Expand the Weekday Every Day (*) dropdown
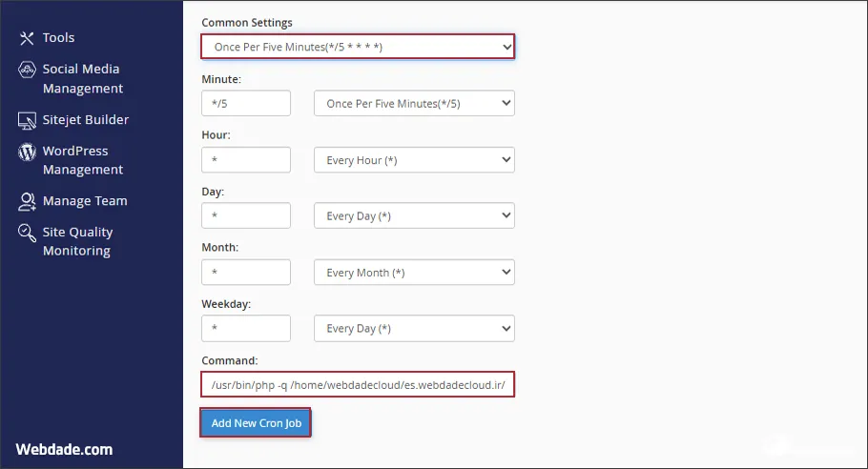Viewport: 868px width, 469px height. click(414, 329)
